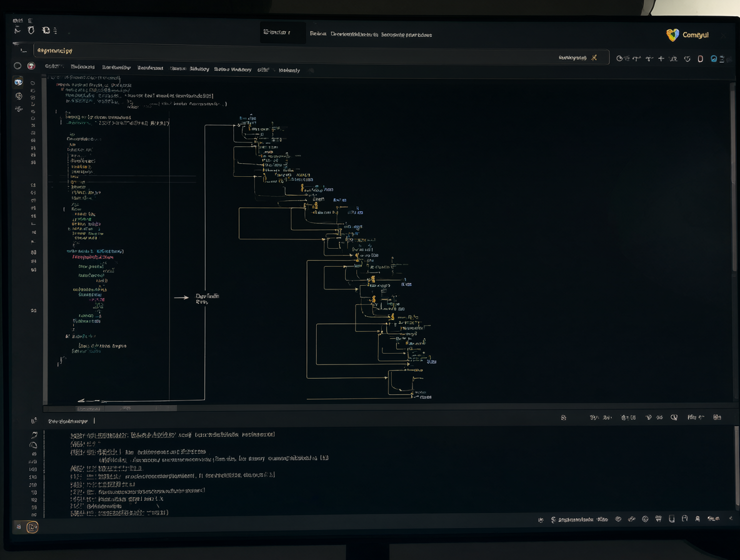Click into the address bar showing yellow text
Image resolution: width=740 pixels, height=560 pixels.
pos(321,54)
